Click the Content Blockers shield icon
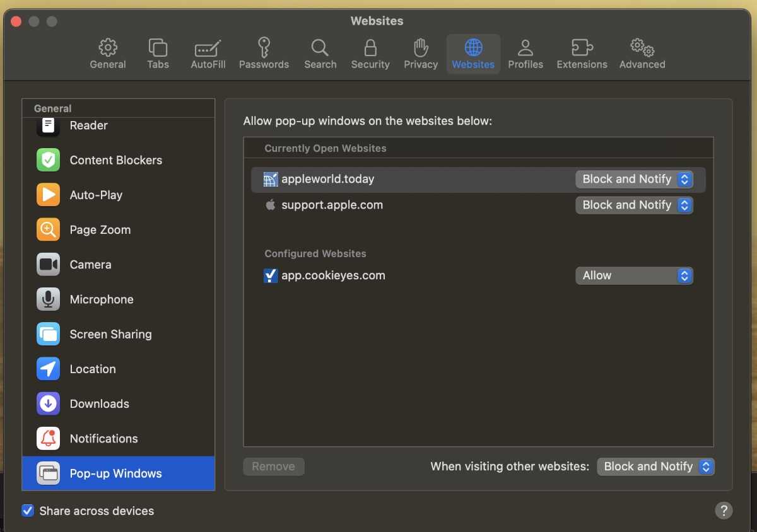This screenshot has width=757, height=532. (49, 160)
